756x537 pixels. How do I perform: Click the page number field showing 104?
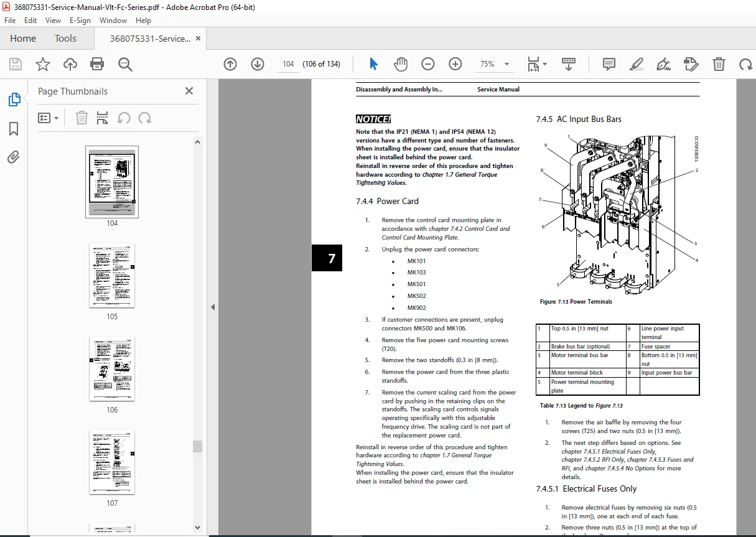pyautogui.click(x=288, y=64)
